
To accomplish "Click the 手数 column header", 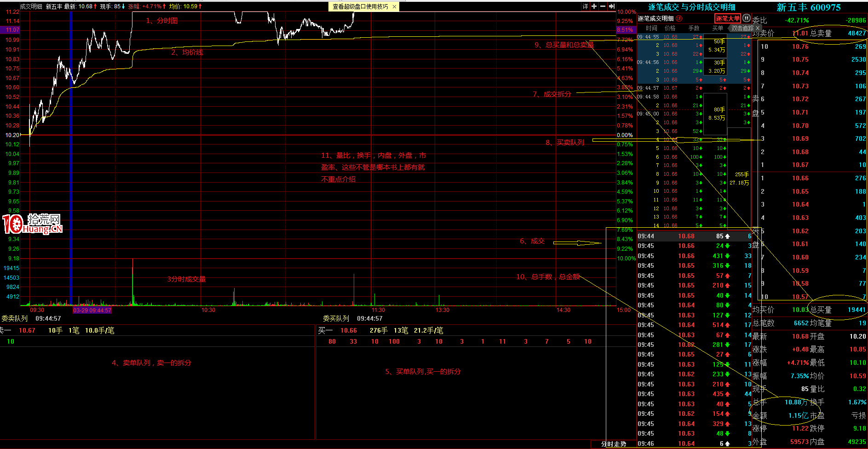I will coord(694,28).
